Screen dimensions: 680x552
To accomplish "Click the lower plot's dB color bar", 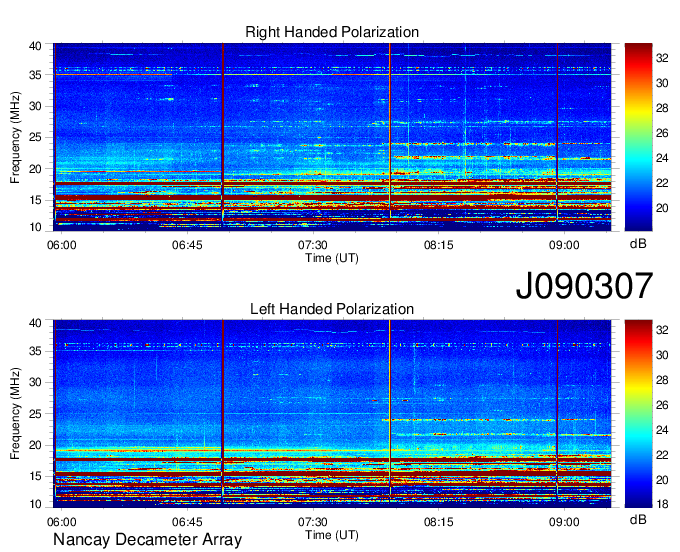I will [638, 414].
